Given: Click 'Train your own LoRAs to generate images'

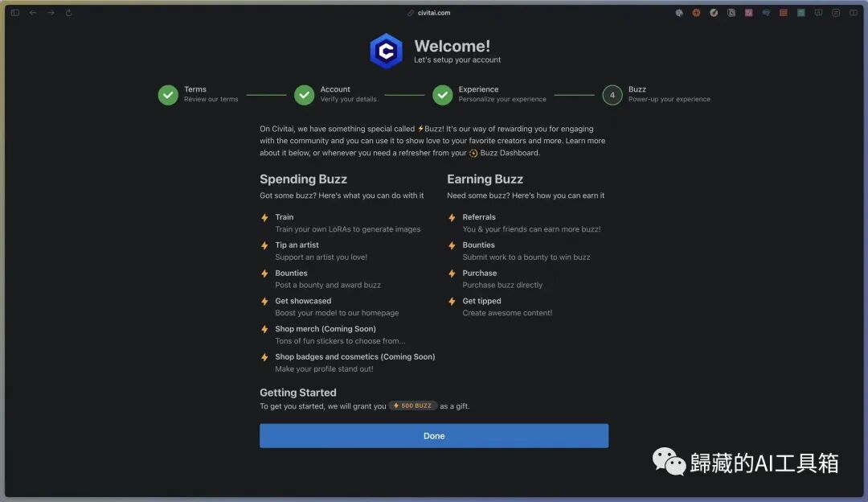Looking at the screenshot, I should (348, 228).
